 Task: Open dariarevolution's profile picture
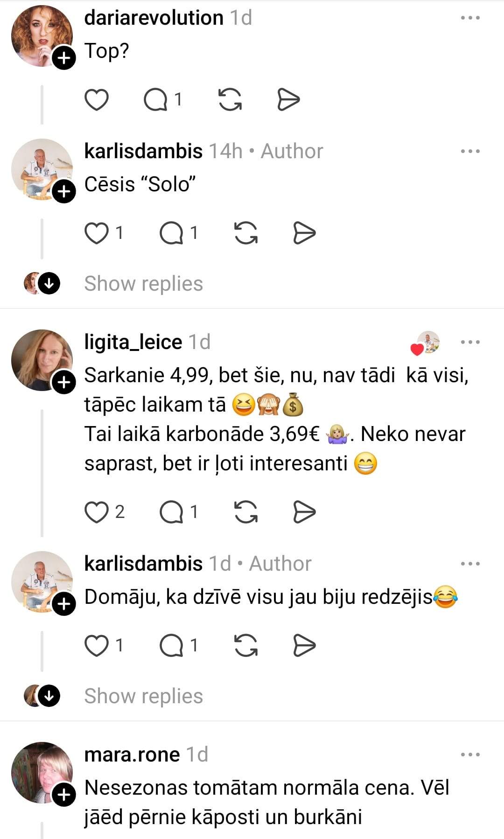point(42,36)
